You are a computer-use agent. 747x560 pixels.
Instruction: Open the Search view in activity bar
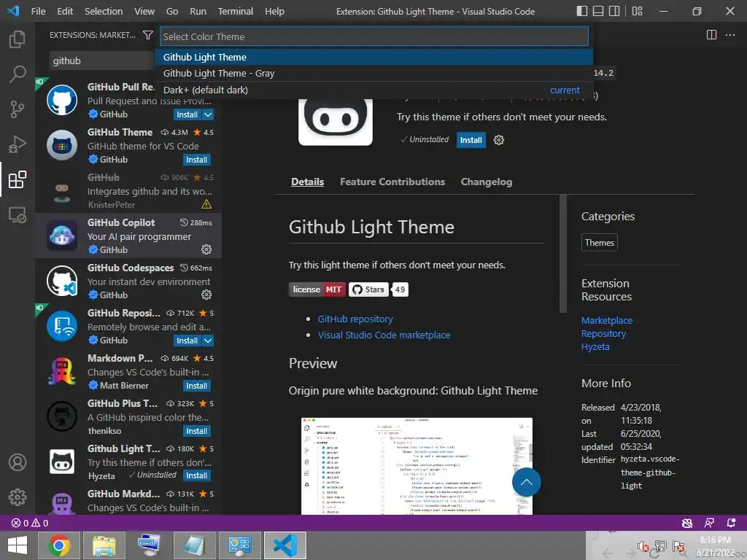coord(18,74)
